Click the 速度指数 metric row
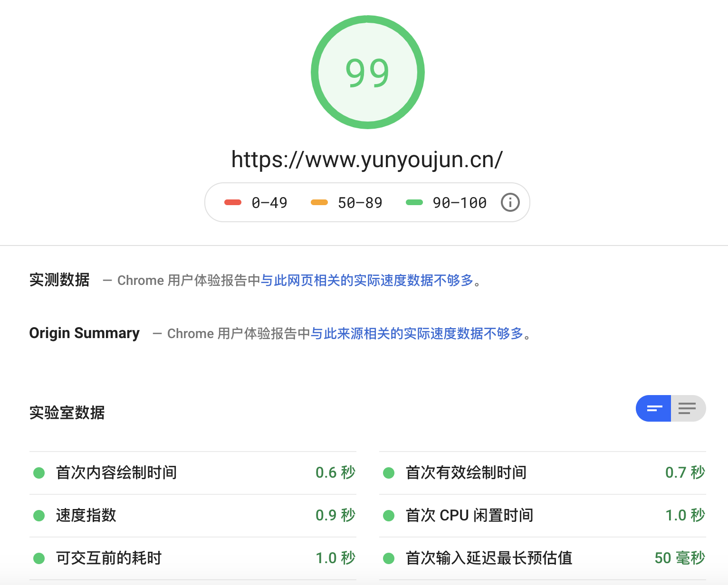 click(193, 516)
